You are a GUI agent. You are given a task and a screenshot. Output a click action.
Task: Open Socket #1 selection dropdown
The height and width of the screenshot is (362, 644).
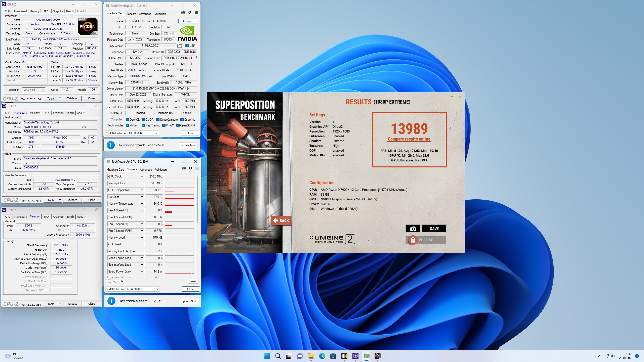pyautogui.click(x=33, y=90)
